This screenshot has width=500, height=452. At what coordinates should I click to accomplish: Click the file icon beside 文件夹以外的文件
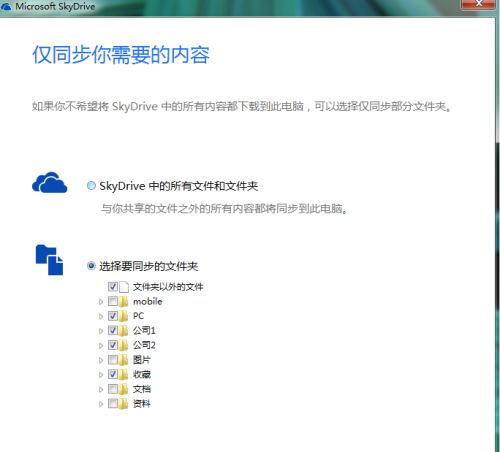point(124,287)
